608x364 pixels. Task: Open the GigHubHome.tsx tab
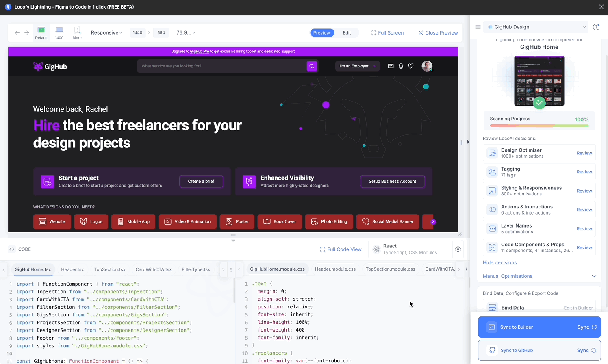[33, 269]
